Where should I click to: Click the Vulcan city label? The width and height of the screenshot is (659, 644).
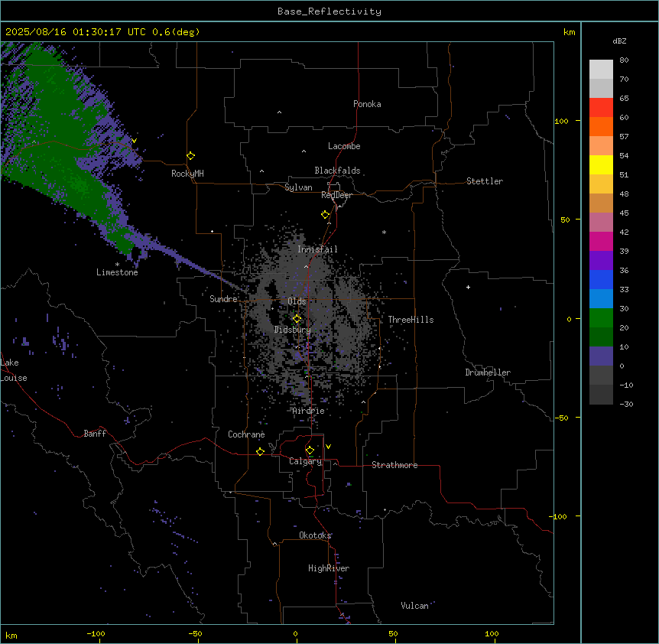414,606
